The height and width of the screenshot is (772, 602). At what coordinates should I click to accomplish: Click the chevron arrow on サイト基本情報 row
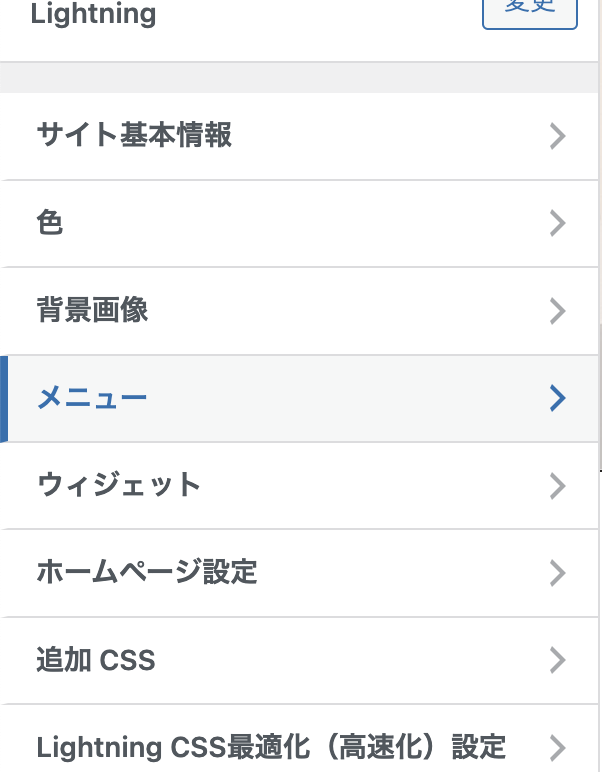point(558,136)
